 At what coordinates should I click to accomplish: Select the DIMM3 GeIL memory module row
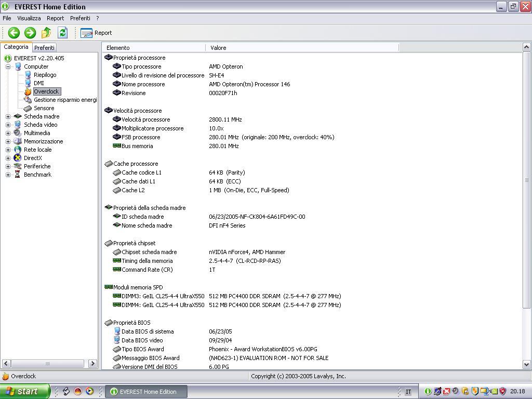[227, 296]
